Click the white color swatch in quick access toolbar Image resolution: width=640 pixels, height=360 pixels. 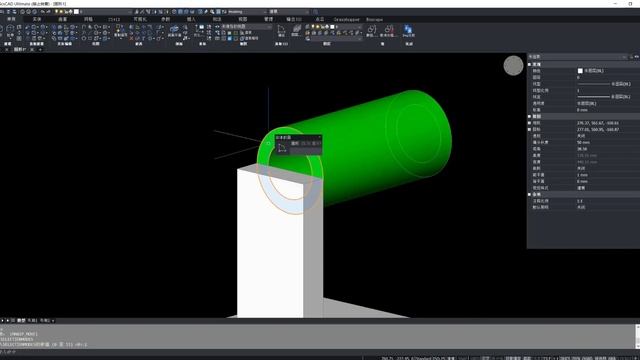[x=76, y=12]
